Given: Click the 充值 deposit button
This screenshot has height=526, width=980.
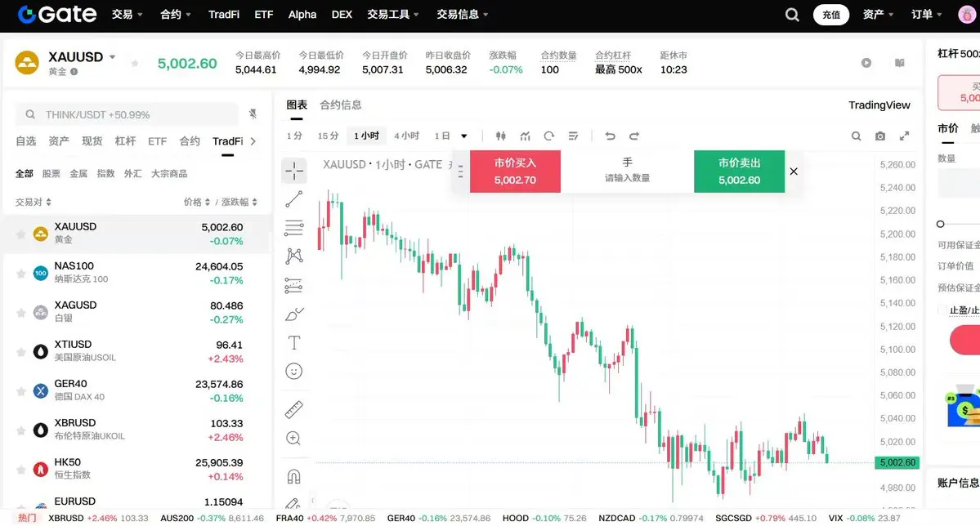Looking at the screenshot, I should point(831,15).
